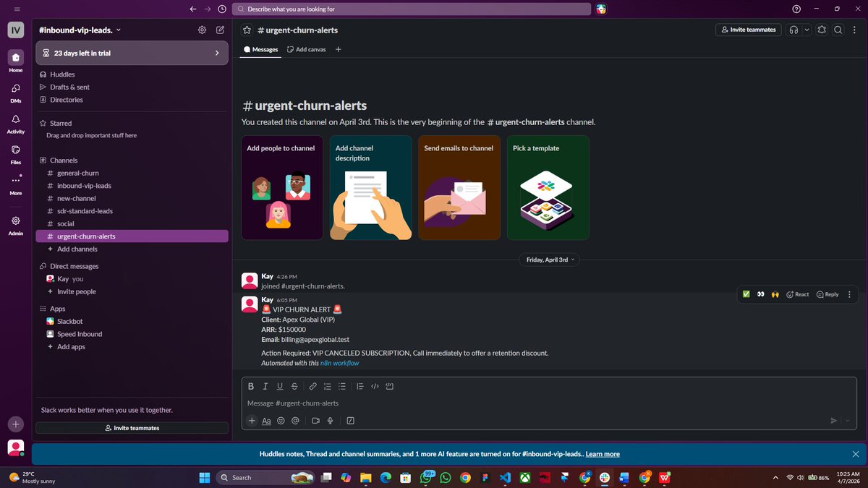Open the sdr-standard-leads channel
This screenshot has width=868, height=488.
coord(132,211)
